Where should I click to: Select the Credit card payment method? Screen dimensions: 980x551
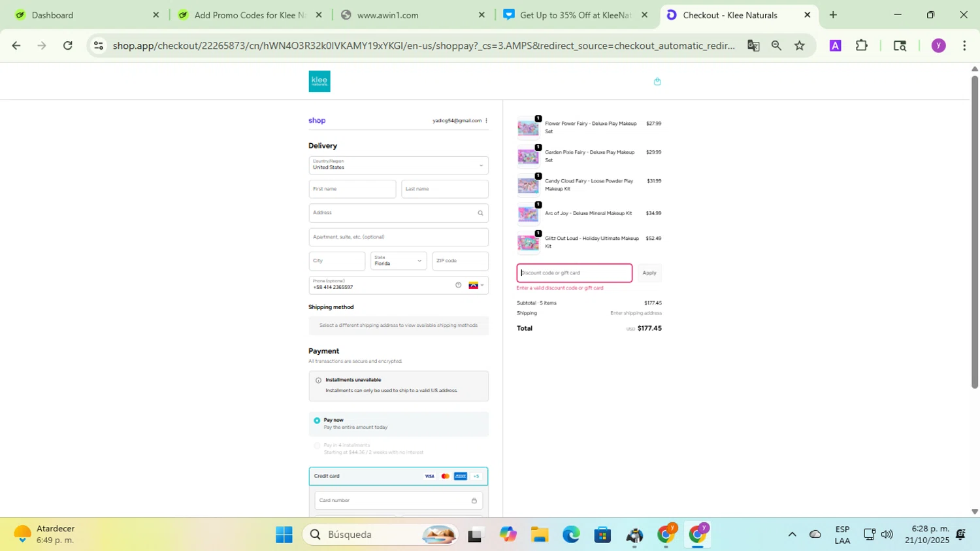399,476
